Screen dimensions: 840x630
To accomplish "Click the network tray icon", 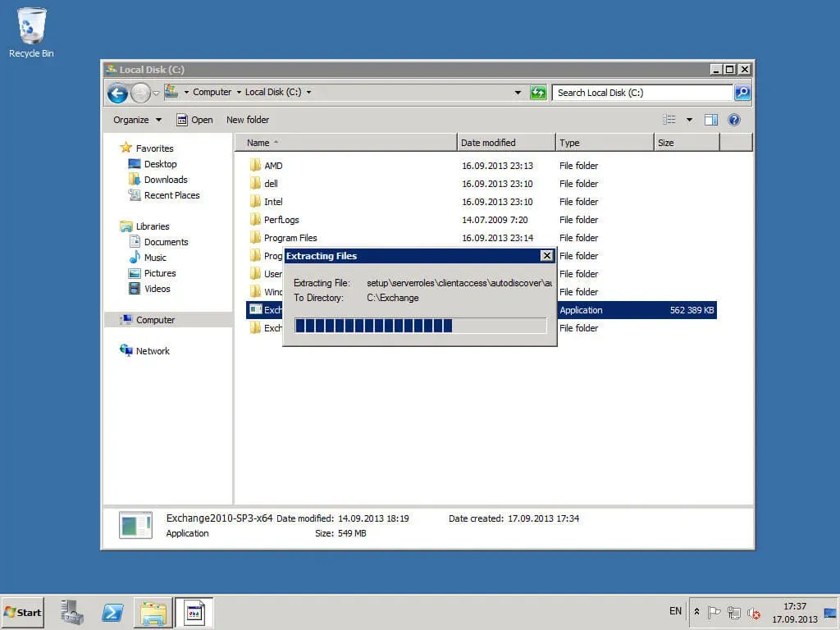I will tap(734, 612).
